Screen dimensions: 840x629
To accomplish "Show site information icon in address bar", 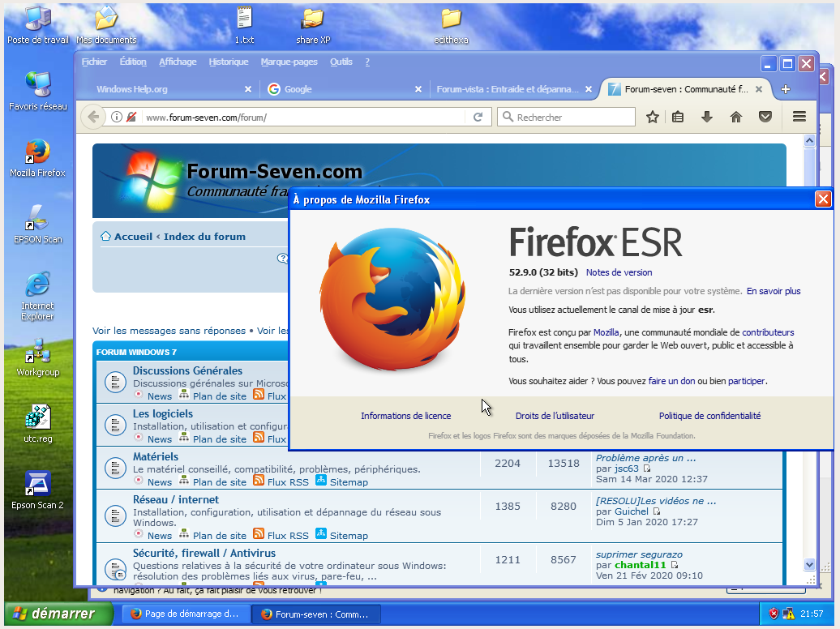I will [116, 117].
